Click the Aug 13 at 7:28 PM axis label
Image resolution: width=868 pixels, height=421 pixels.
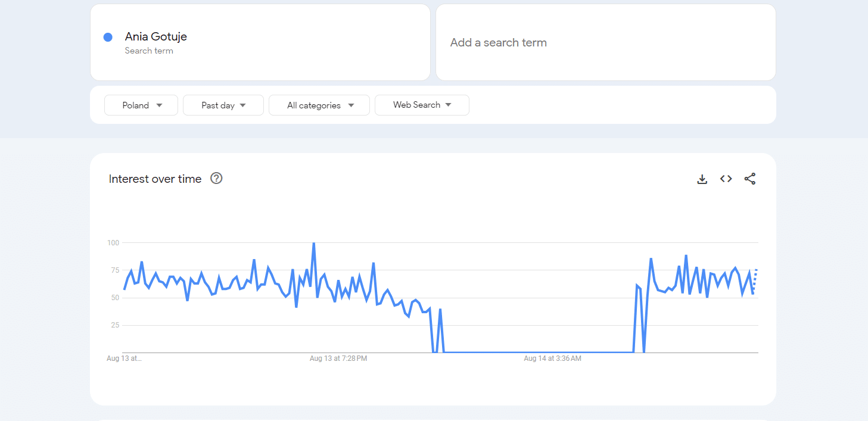[x=338, y=358]
